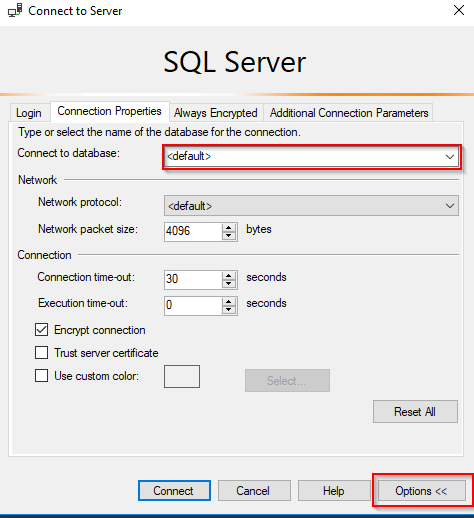The width and height of the screenshot is (474, 518).
Task: Open the Additional Connection Parameters tab
Action: pos(349,113)
